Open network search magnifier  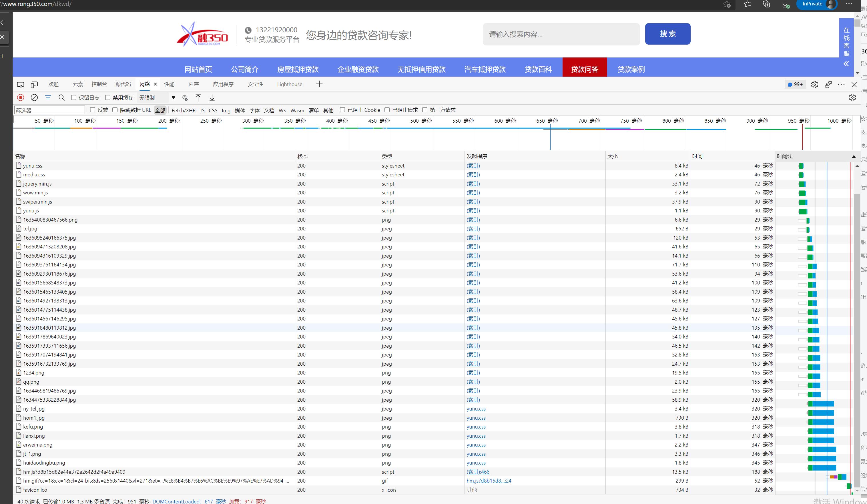tap(61, 98)
